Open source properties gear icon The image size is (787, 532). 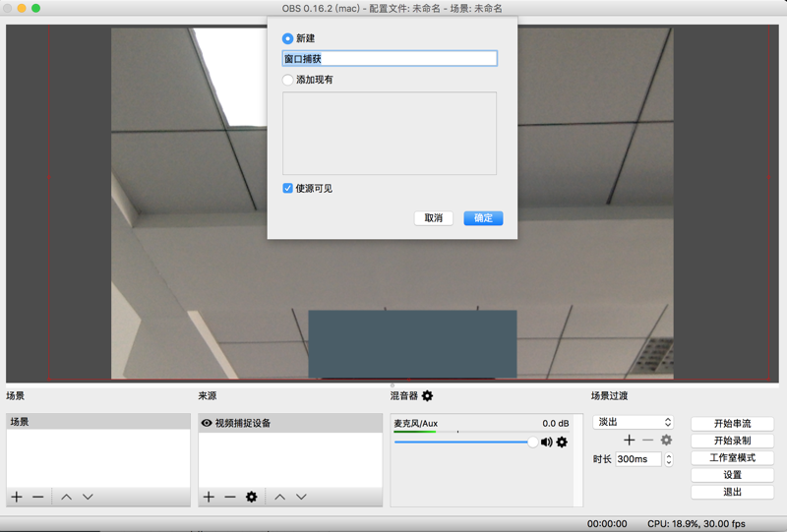pyautogui.click(x=252, y=497)
